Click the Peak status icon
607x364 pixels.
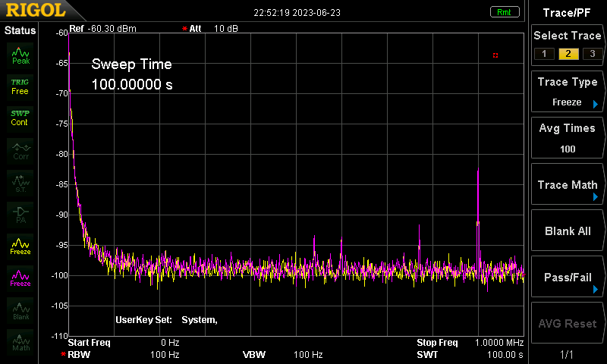coord(20,55)
